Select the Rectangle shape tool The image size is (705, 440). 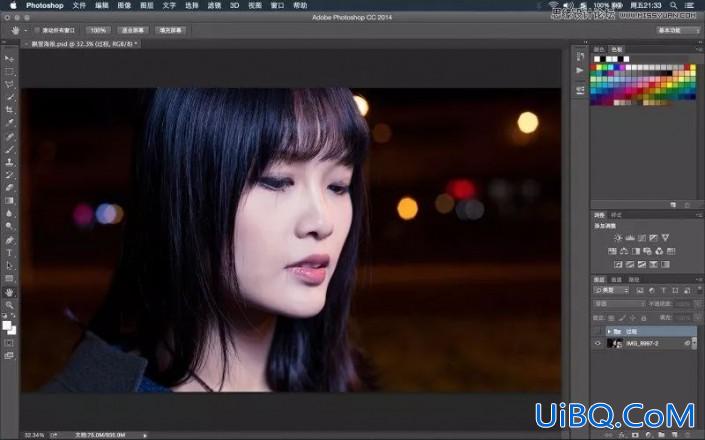(9, 279)
